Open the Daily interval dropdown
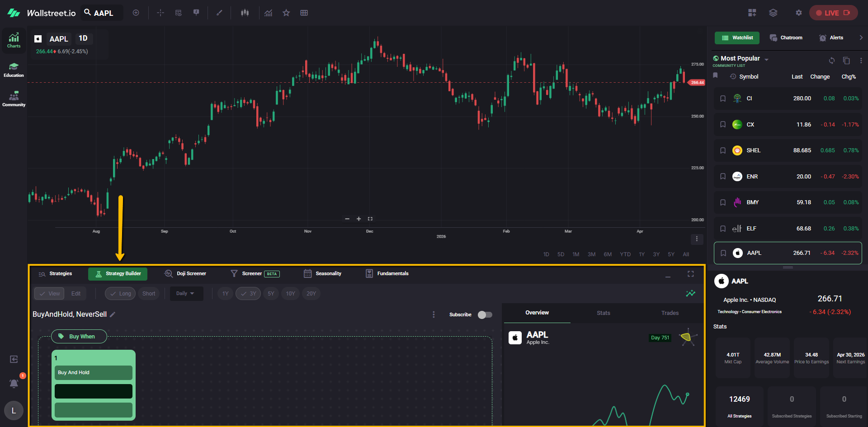The image size is (868, 427). 185,294
